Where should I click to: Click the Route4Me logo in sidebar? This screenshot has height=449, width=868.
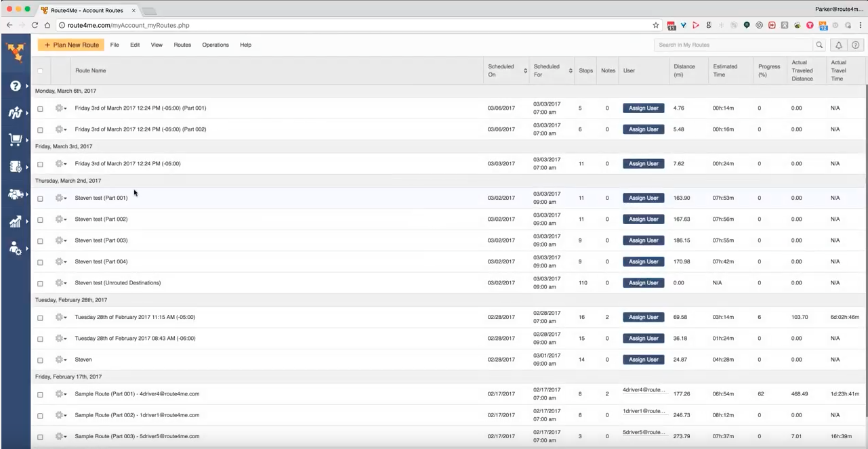[x=14, y=51]
